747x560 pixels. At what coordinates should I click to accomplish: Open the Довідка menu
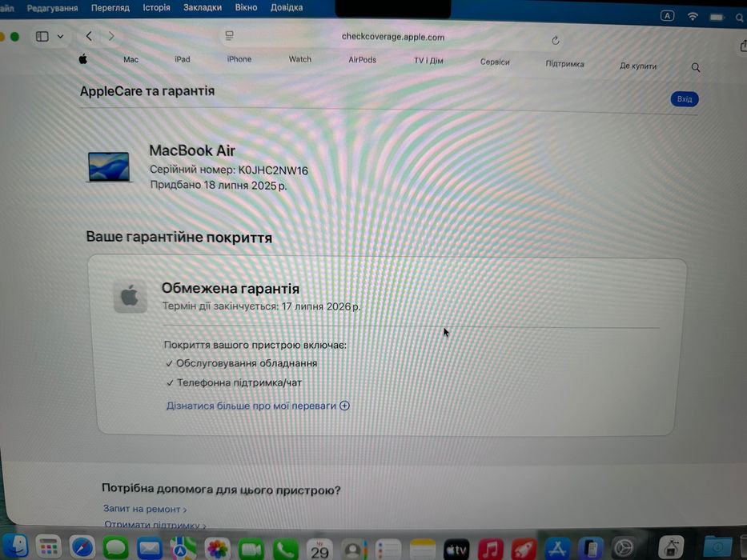point(287,8)
